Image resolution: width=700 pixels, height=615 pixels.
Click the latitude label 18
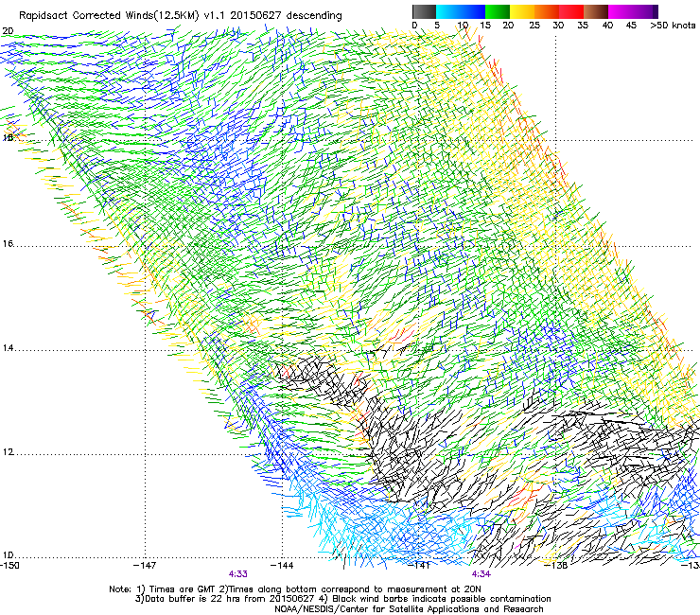pos(8,137)
